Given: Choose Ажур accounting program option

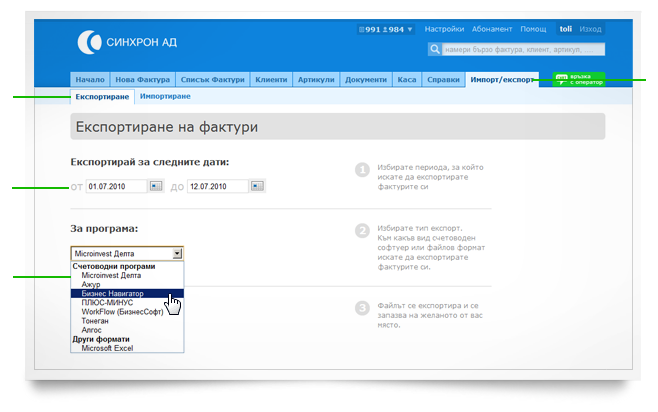Looking at the screenshot, I should tap(92, 284).
